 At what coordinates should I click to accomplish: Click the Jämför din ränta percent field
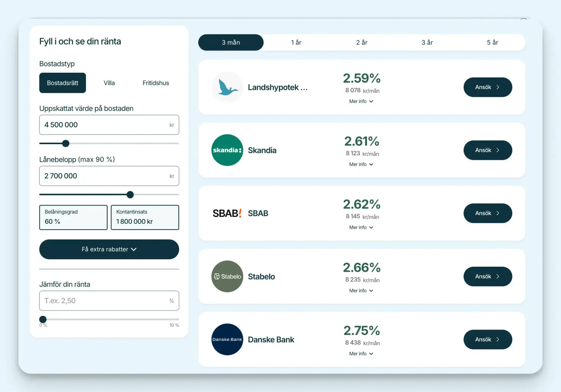tap(109, 301)
